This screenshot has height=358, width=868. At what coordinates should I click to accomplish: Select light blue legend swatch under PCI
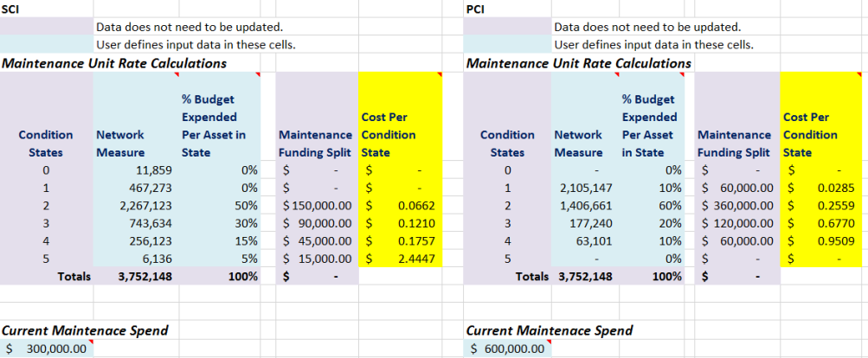click(x=507, y=44)
